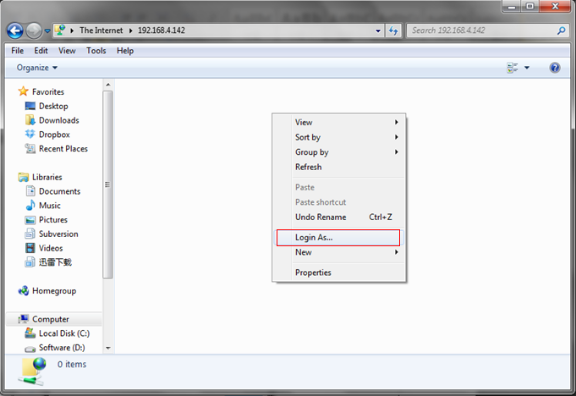
Task: Expand the recent pages dropdown near Back button
Action: pos(47,31)
